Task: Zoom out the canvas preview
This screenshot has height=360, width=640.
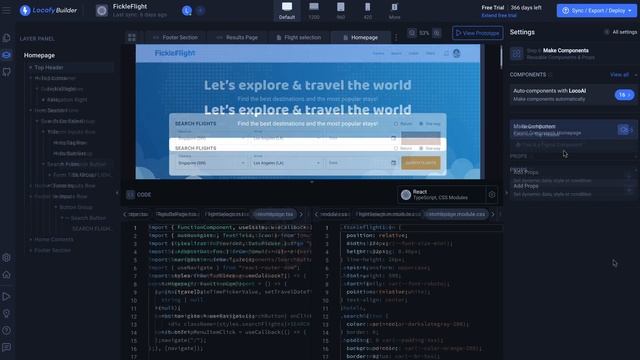Action: [412, 33]
